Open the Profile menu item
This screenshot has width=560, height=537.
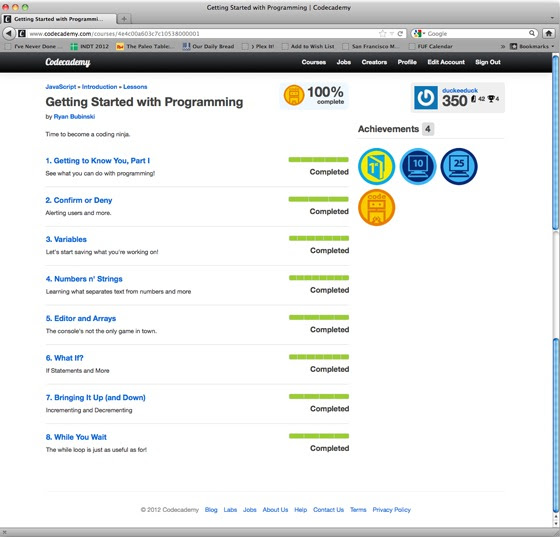[x=407, y=62]
